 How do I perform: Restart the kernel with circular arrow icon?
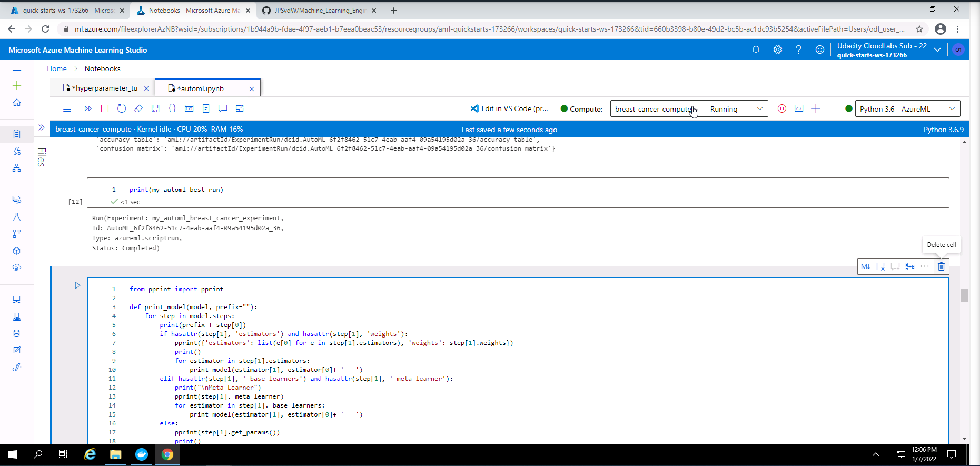(x=122, y=108)
